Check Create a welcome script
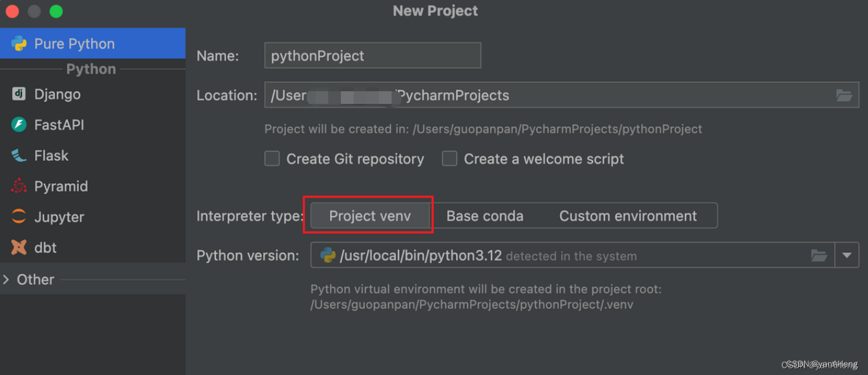Screen dimensions: 868x375 pyautogui.click(x=449, y=158)
